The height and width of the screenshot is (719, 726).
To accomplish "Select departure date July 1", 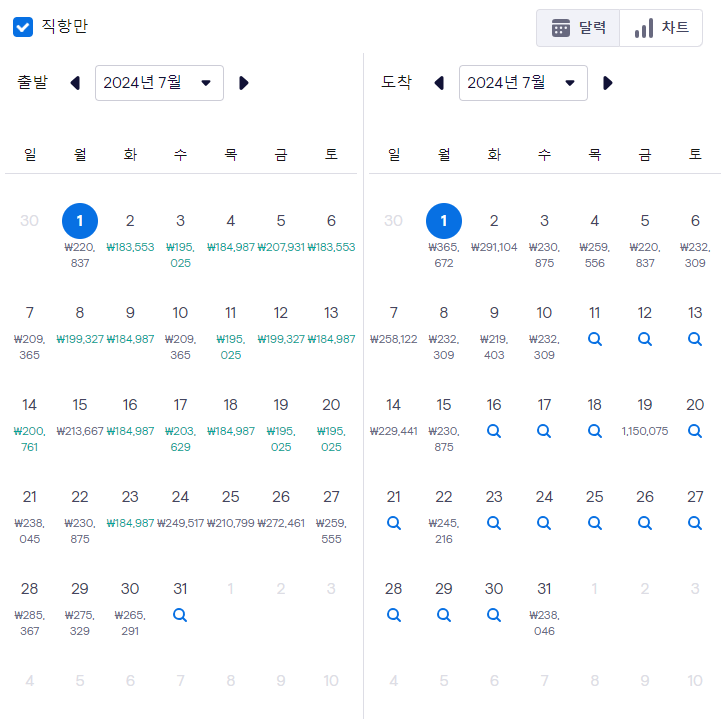I will click(x=80, y=221).
